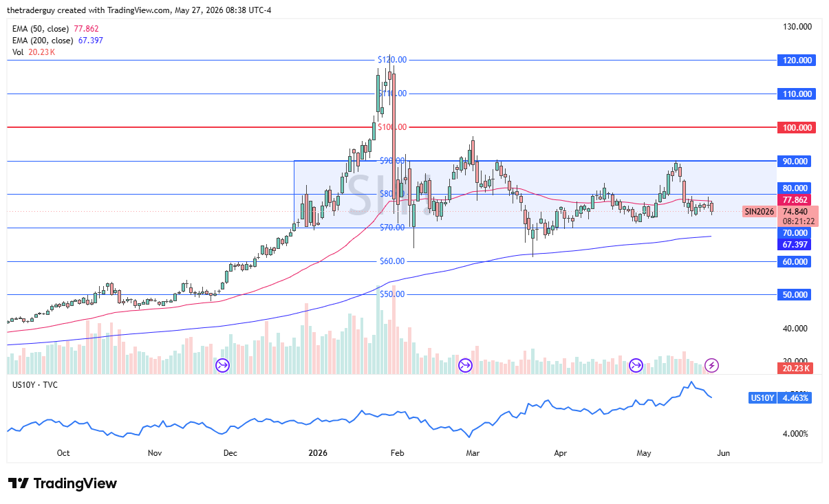829x504 pixels.
Task: Click the red 100.000 price label
Action: tap(795, 127)
